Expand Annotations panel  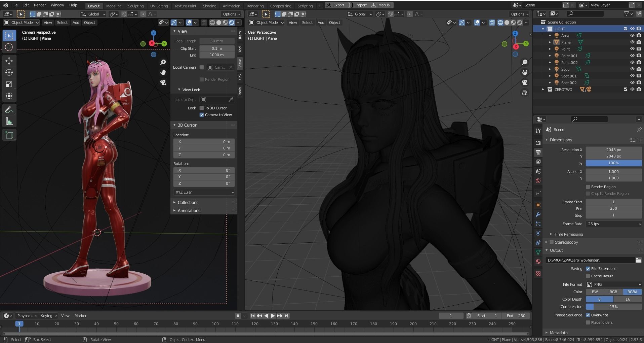tap(189, 211)
